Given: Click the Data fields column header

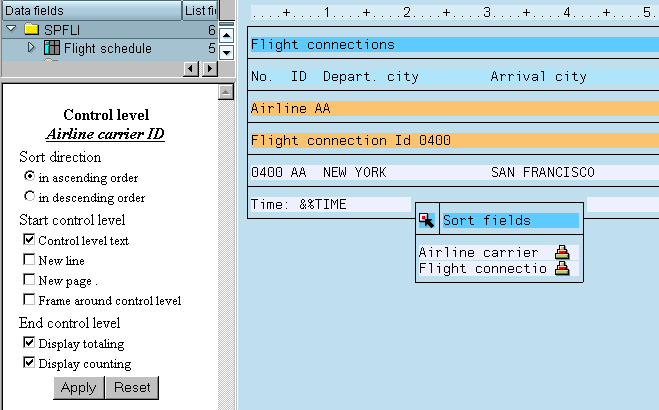Looking at the screenshot, I should pos(90,10).
